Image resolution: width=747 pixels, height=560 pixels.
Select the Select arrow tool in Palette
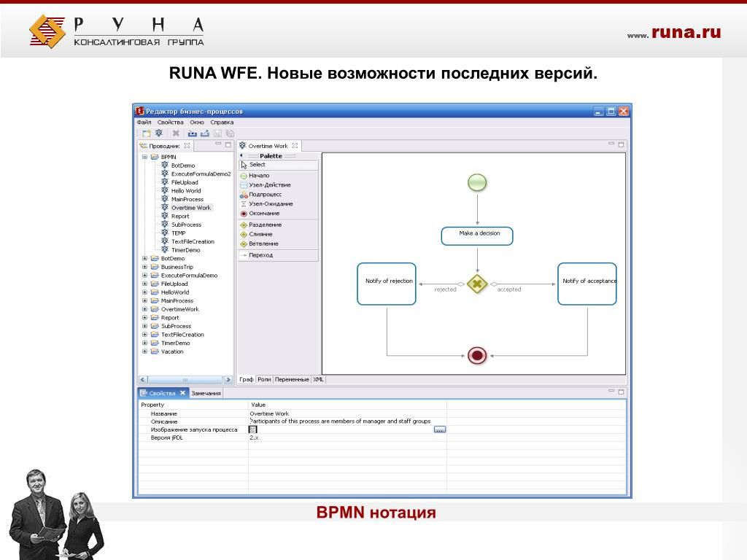[x=278, y=165]
